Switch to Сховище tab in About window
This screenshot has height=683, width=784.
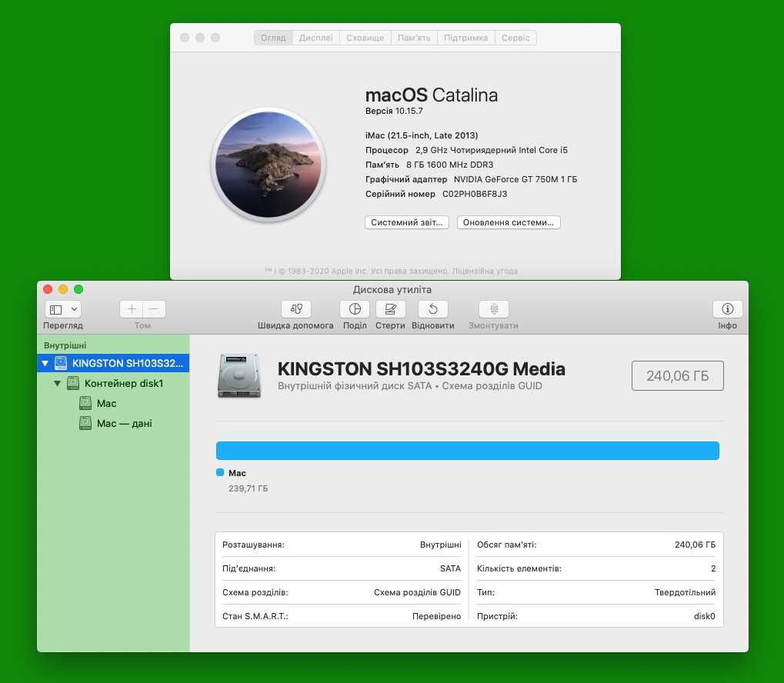pos(365,38)
